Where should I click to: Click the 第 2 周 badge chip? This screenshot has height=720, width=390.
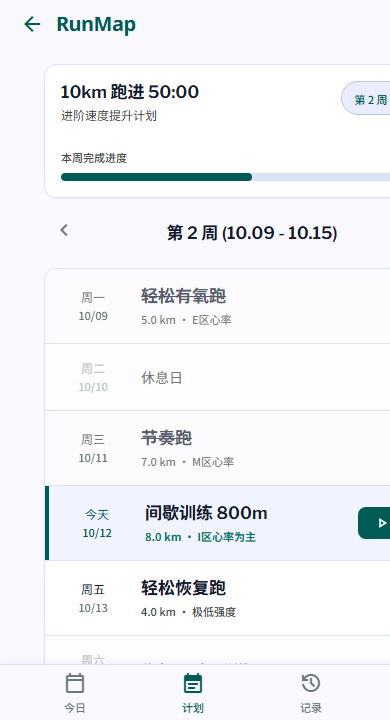coord(367,98)
